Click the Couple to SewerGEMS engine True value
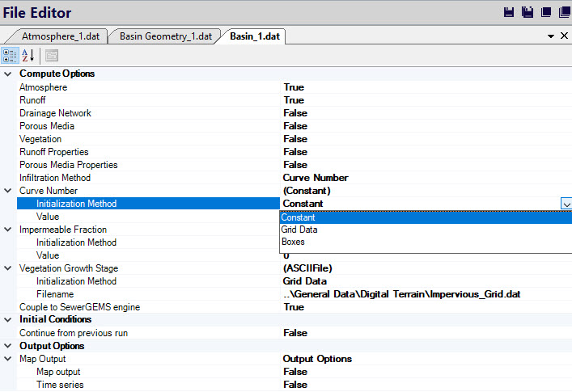Image resolution: width=572 pixels, height=392 pixels. tap(294, 307)
